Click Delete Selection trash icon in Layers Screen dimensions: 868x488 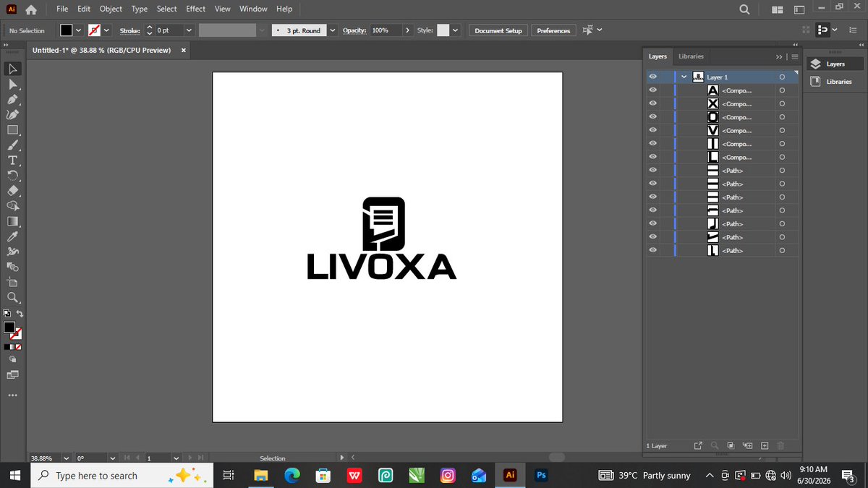click(x=781, y=446)
